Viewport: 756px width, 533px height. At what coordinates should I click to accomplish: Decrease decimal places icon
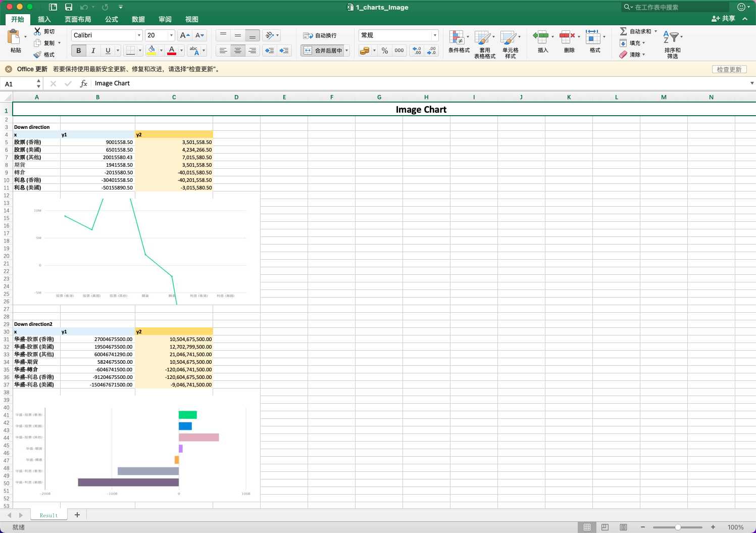pyautogui.click(x=431, y=51)
